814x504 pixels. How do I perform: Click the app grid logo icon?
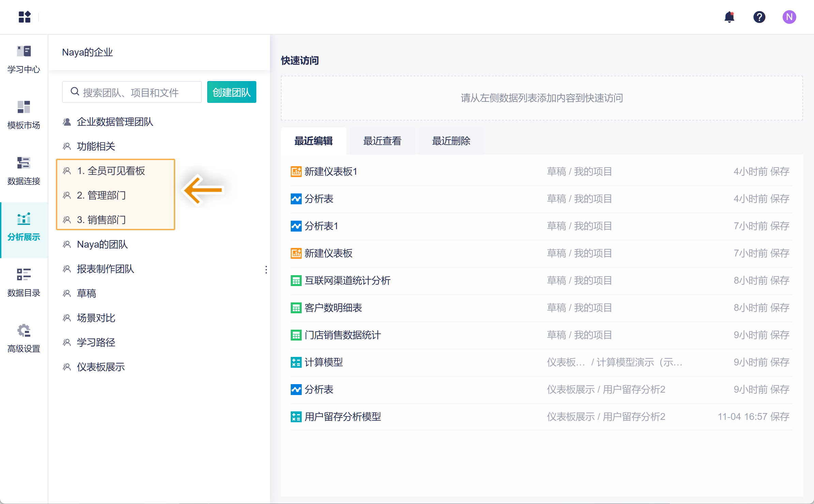(x=25, y=17)
